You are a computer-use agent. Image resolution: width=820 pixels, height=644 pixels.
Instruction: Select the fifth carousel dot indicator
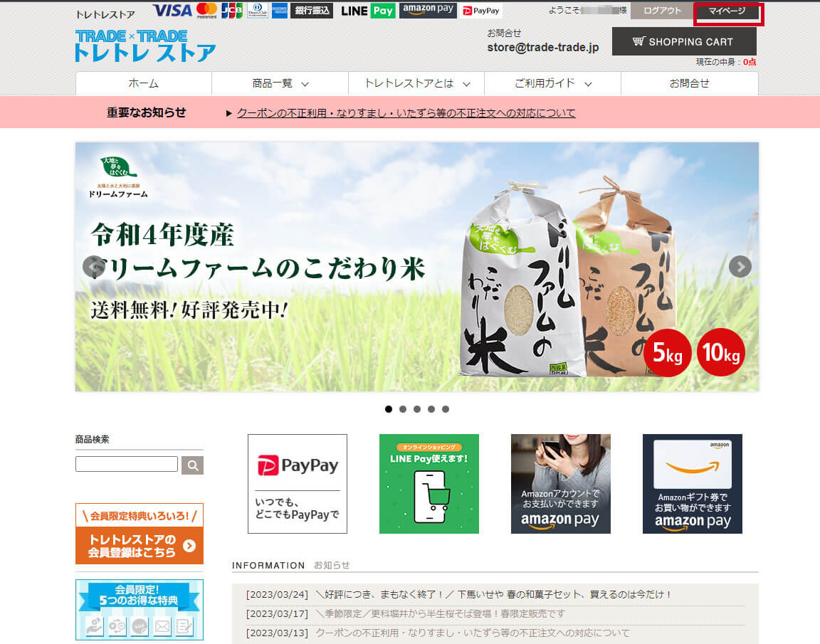[446, 409]
